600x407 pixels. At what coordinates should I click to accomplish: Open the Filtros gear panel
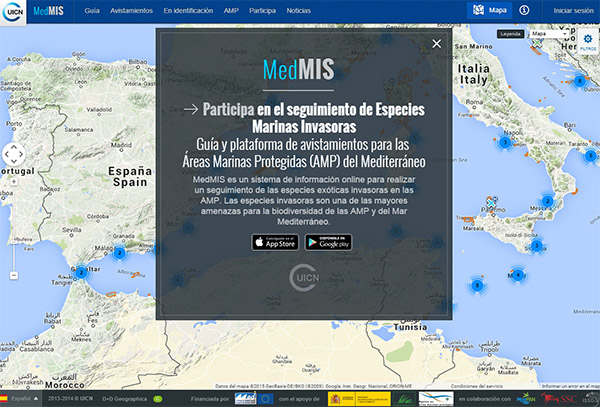587,41
